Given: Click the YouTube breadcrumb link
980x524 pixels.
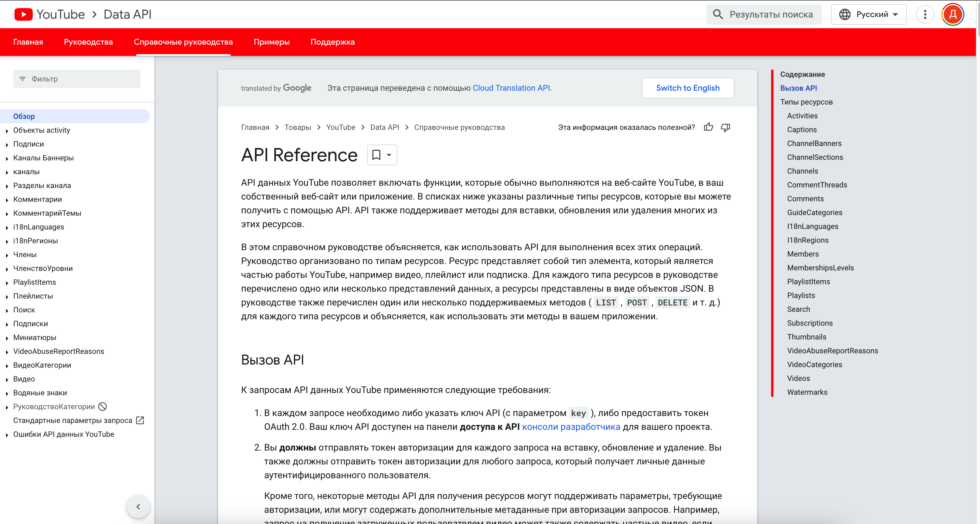Looking at the screenshot, I should click(x=340, y=127).
